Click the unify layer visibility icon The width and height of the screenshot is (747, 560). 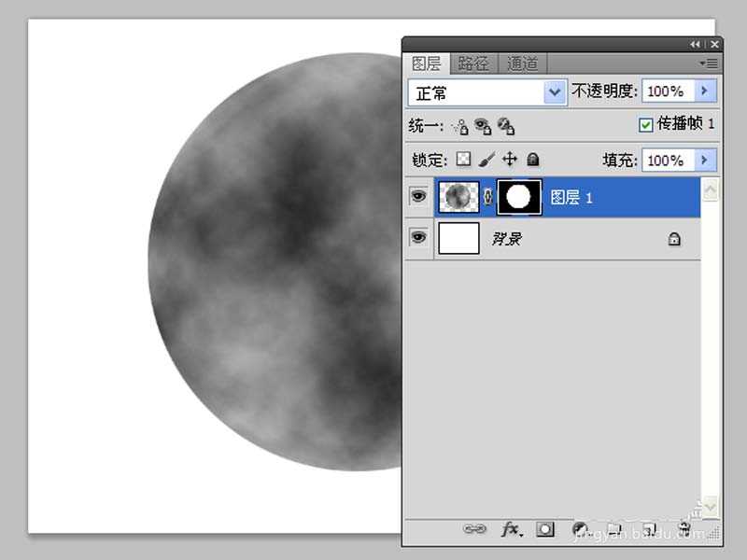pos(483,125)
